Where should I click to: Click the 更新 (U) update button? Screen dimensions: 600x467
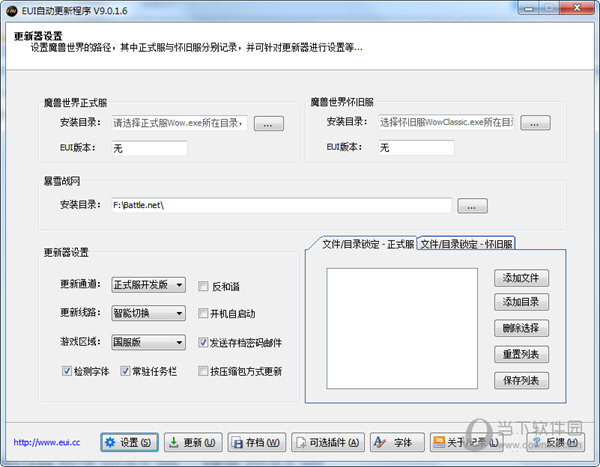pyautogui.click(x=193, y=443)
